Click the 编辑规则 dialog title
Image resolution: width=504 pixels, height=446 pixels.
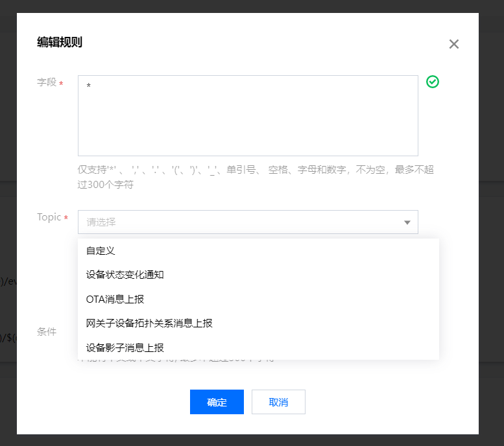click(x=60, y=42)
